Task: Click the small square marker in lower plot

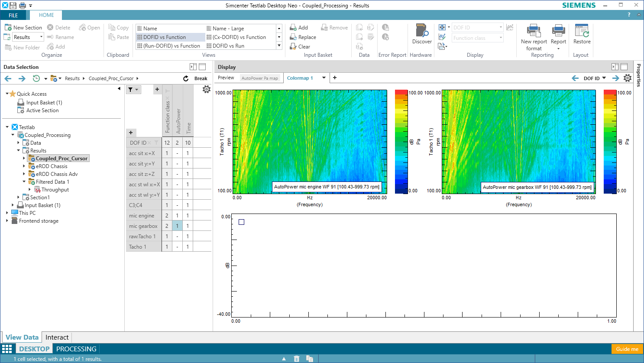Action: [241, 222]
